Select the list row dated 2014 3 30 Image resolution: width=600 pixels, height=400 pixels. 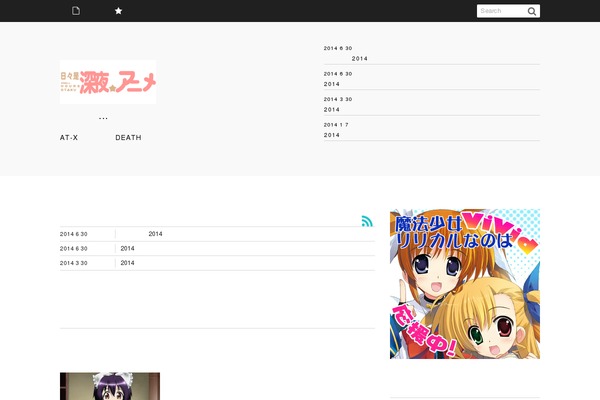point(217,263)
